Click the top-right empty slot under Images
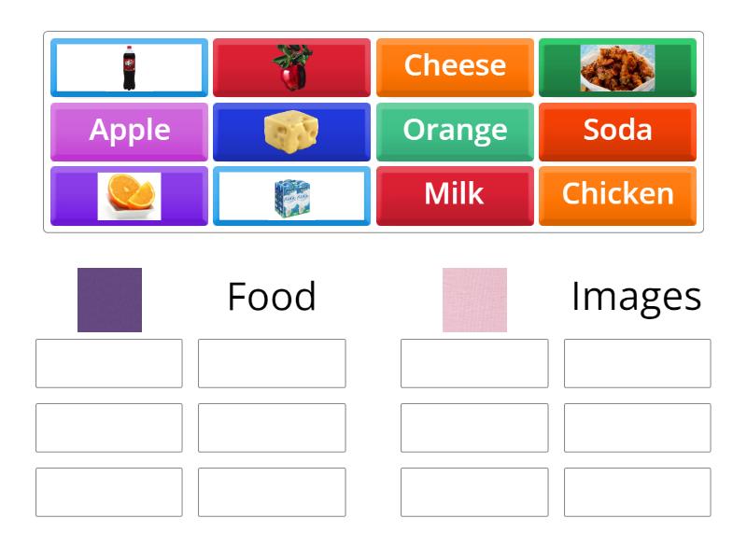 pyautogui.click(x=638, y=363)
